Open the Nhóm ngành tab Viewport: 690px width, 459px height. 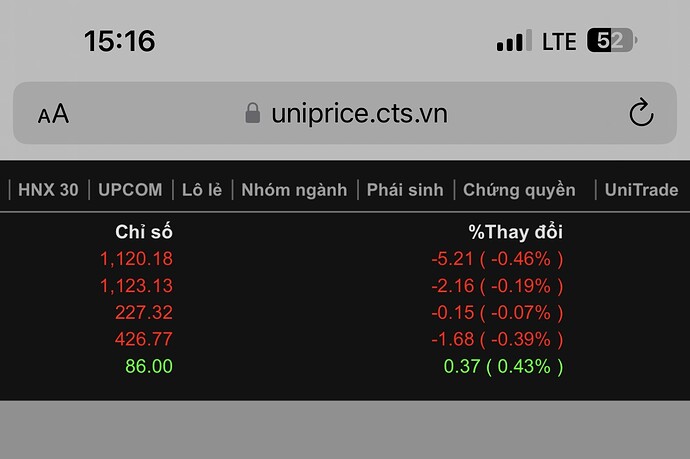coord(294,189)
